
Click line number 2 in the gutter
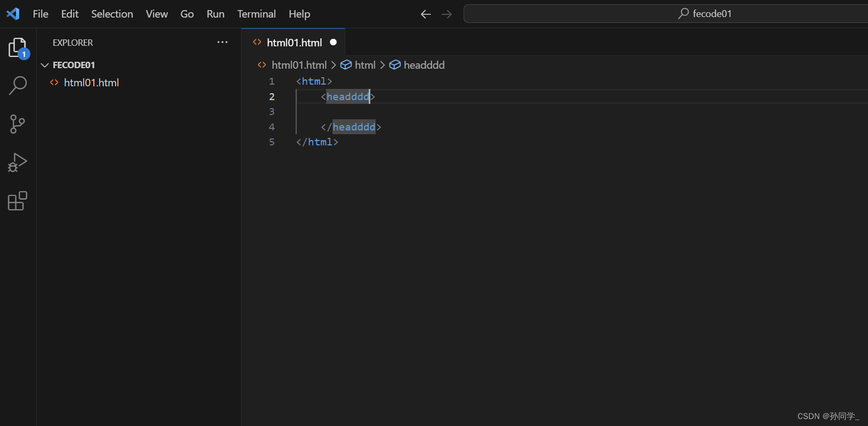click(272, 97)
